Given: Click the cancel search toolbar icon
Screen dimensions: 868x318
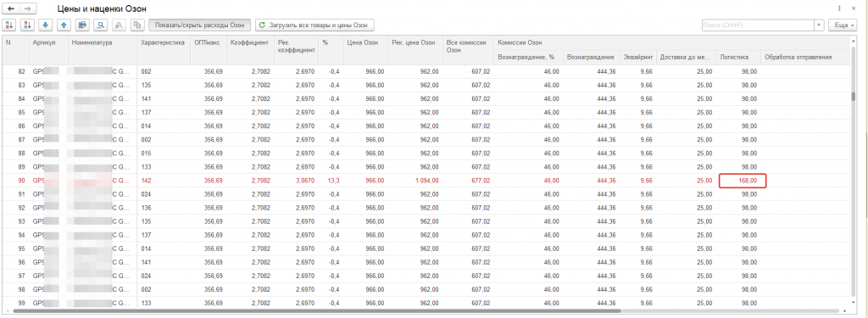Looking at the screenshot, I should click(x=119, y=25).
